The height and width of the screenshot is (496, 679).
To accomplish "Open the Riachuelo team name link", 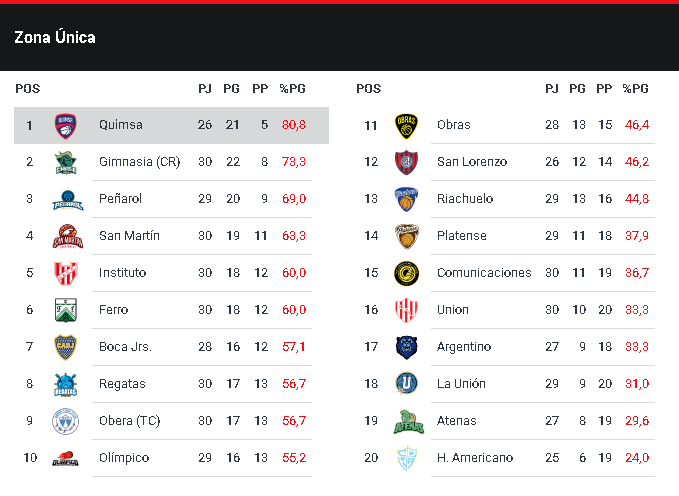I will point(465,199).
